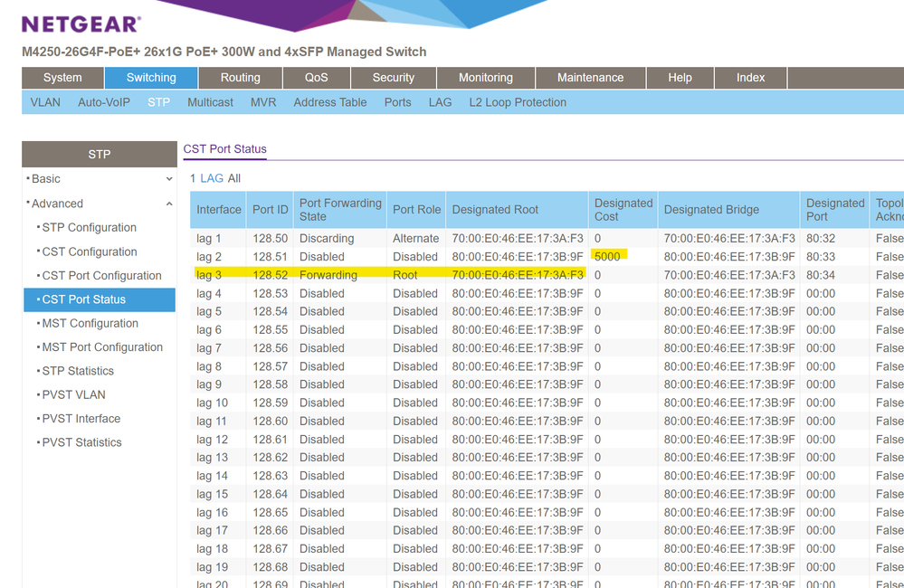Open the Switching main tab

pos(151,78)
